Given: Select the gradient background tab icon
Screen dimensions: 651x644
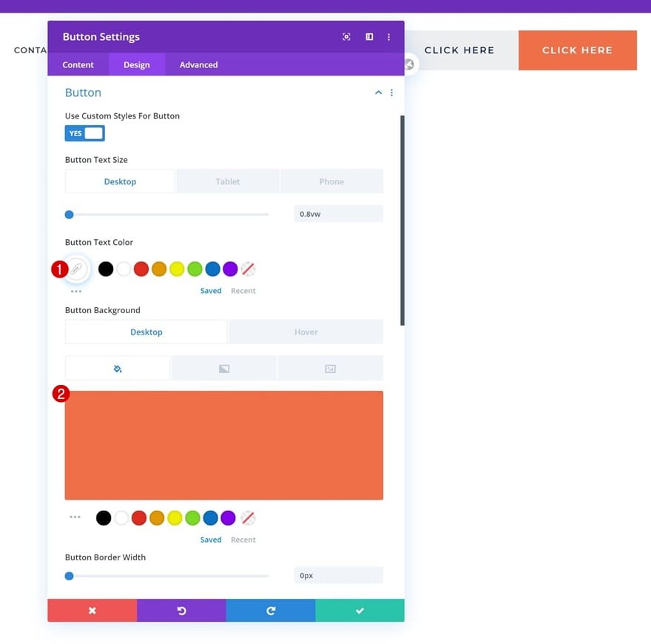Looking at the screenshot, I should (x=224, y=369).
